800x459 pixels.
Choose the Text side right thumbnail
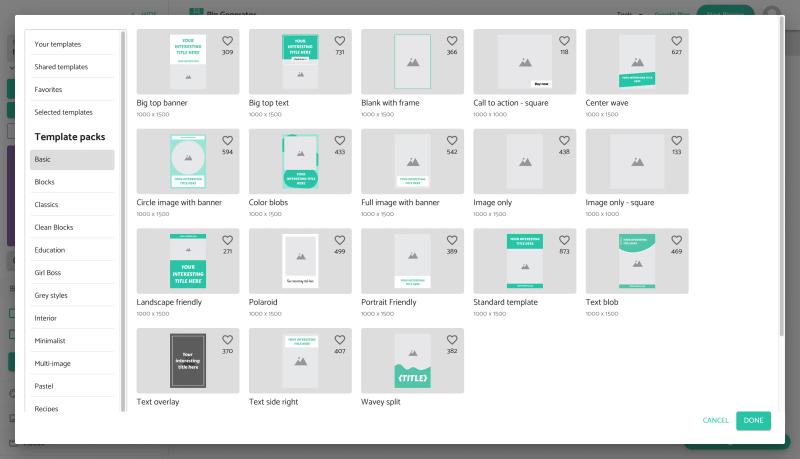300,361
